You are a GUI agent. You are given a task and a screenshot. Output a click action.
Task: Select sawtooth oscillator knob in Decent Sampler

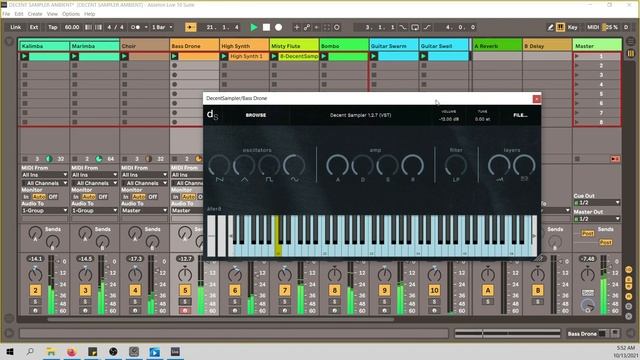(x=219, y=166)
